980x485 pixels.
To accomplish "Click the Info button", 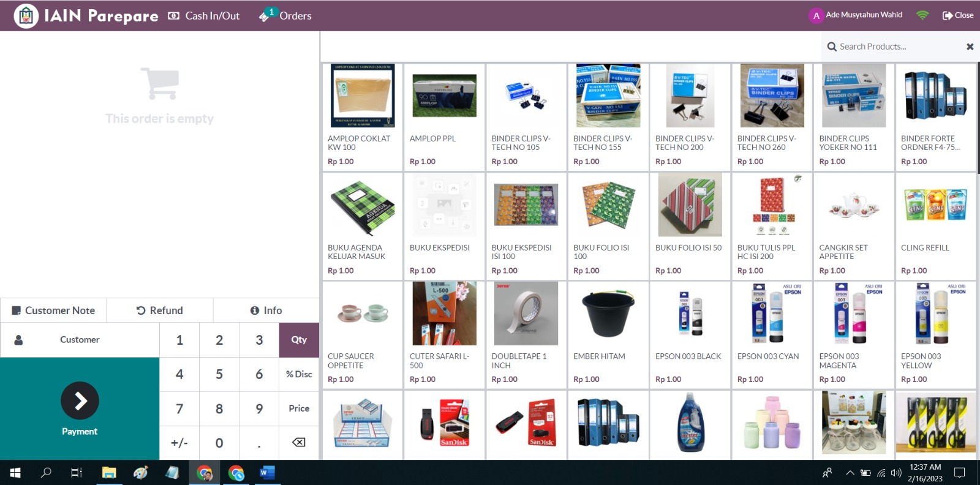I will (266, 310).
